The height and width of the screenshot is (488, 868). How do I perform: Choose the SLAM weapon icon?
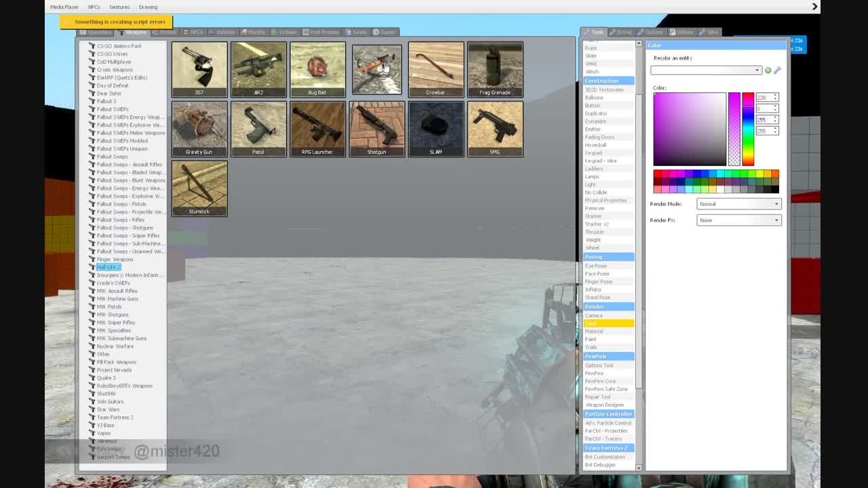tap(436, 129)
